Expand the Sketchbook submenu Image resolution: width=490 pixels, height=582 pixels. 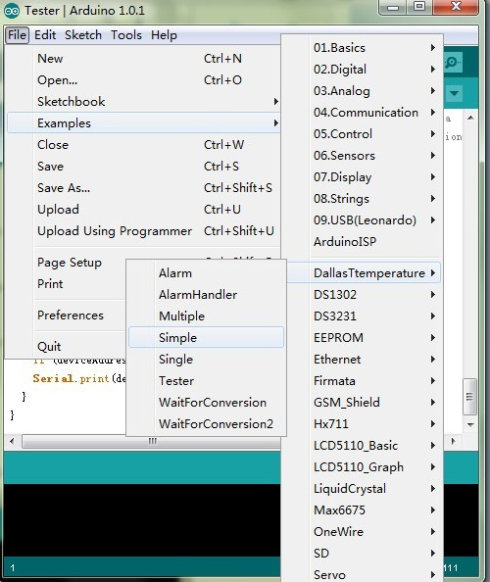pos(144,101)
